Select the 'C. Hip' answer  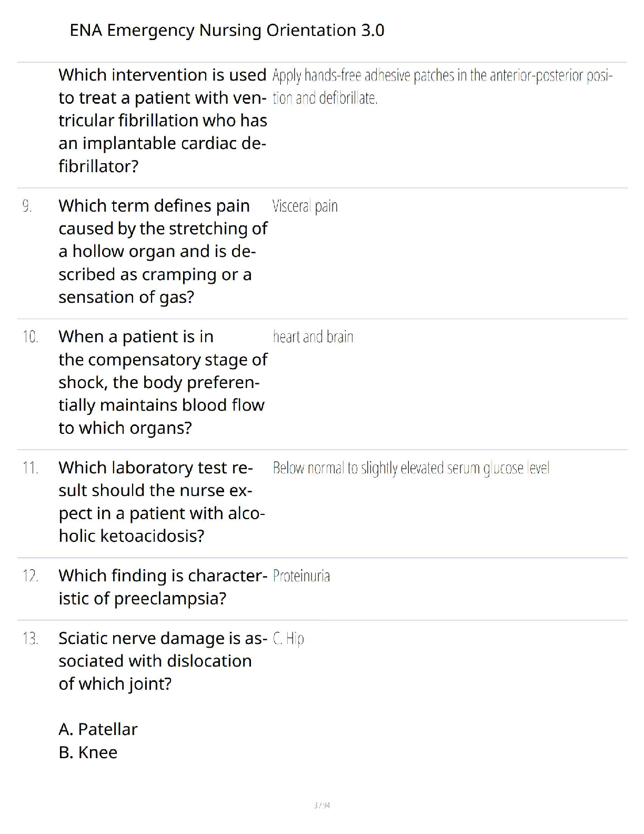[289, 639]
